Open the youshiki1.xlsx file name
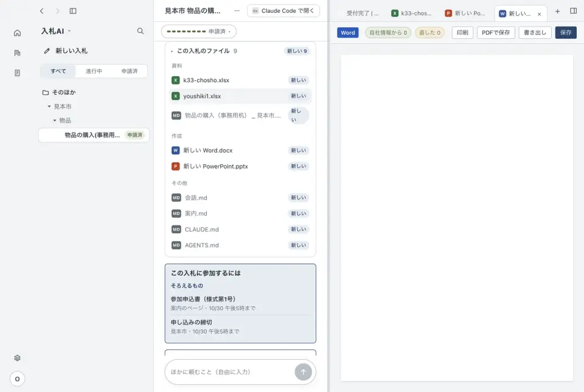584x392 pixels. pyautogui.click(x=202, y=96)
